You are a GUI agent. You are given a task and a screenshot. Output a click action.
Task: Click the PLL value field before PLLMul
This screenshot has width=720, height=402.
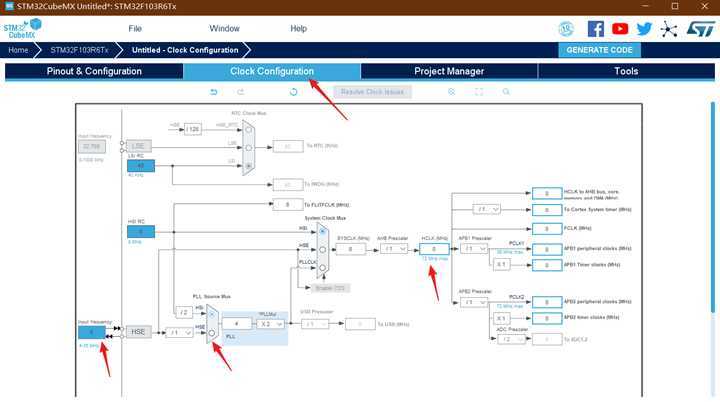(x=236, y=324)
